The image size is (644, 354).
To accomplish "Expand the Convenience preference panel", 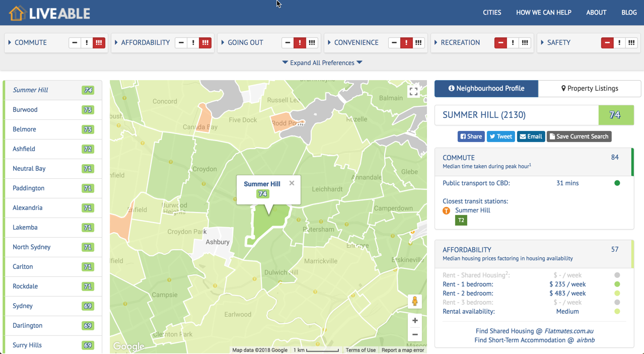I will [x=353, y=43].
